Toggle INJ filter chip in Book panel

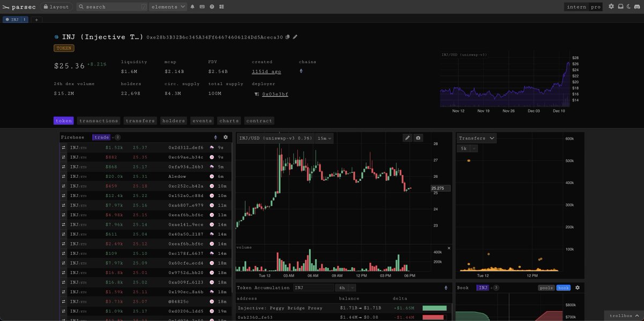click(483, 288)
